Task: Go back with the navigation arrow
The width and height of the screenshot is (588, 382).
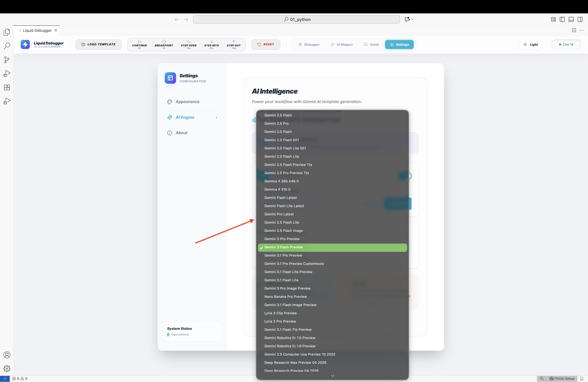Action: [177, 19]
